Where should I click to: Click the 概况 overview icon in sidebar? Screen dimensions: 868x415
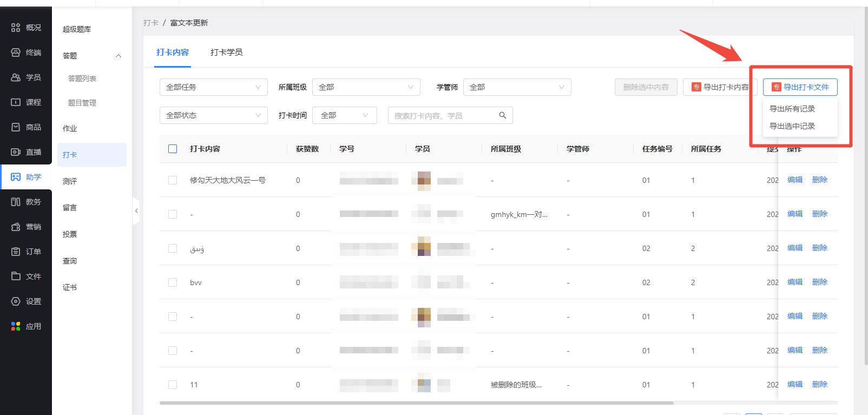point(16,28)
